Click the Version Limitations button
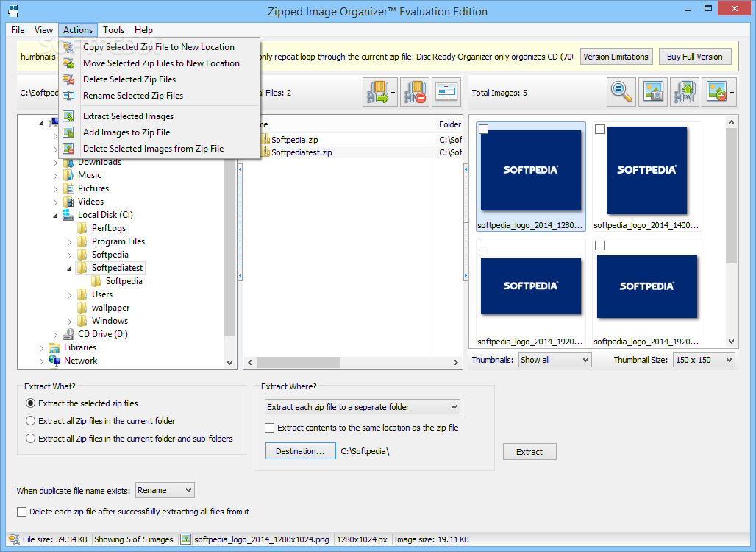 coord(616,57)
